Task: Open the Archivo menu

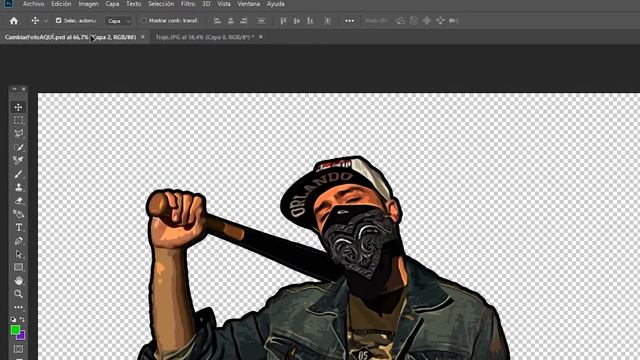Action: point(33,4)
